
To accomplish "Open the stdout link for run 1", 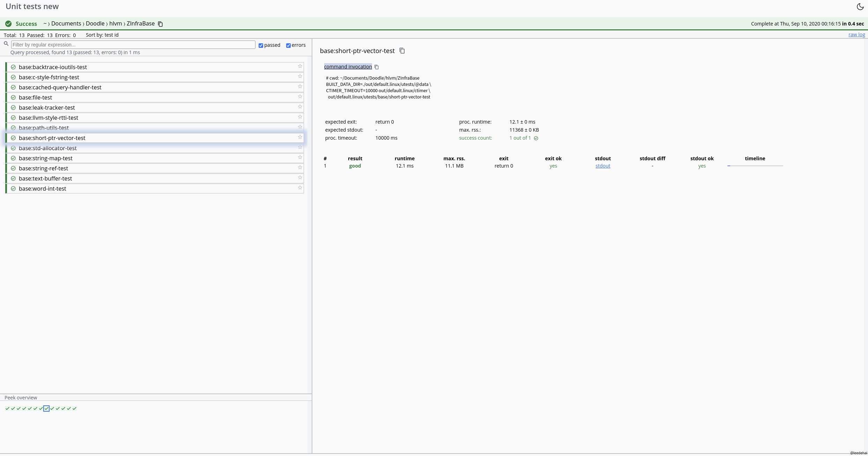I will point(603,166).
